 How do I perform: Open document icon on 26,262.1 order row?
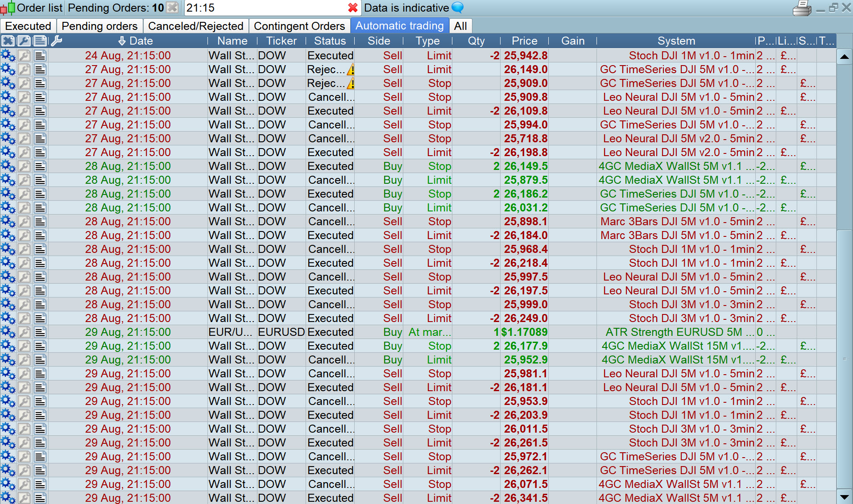pyautogui.click(x=40, y=471)
